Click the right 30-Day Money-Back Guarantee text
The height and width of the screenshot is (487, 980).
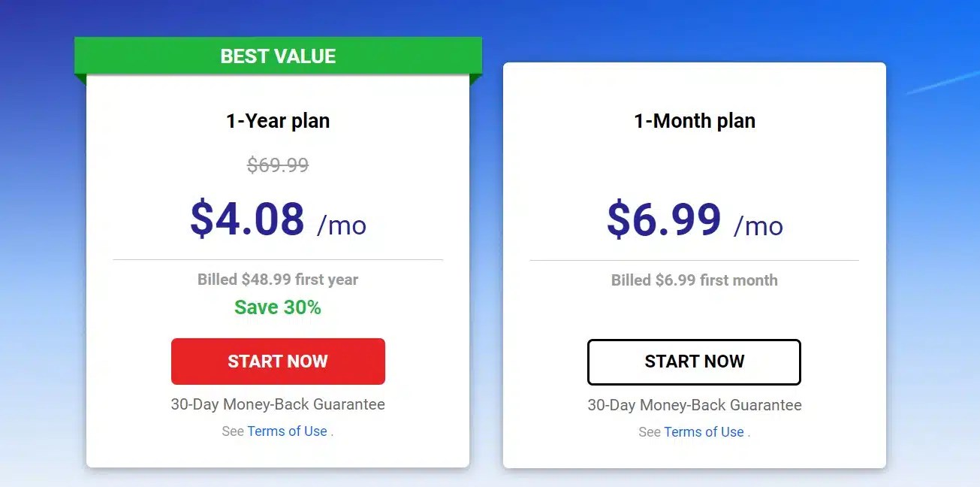693,404
